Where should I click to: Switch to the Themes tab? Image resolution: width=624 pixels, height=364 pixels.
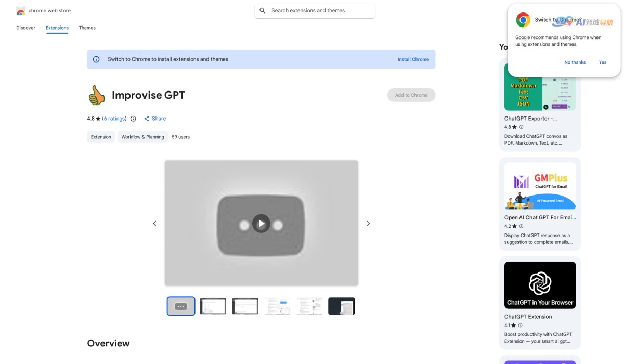coord(87,28)
